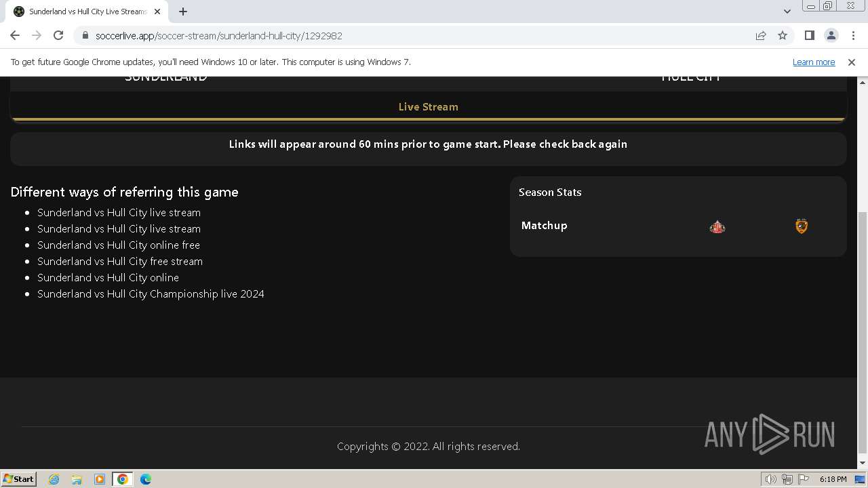
Task: Launch Internet Explorer from taskbar
Action: pyautogui.click(x=54, y=479)
